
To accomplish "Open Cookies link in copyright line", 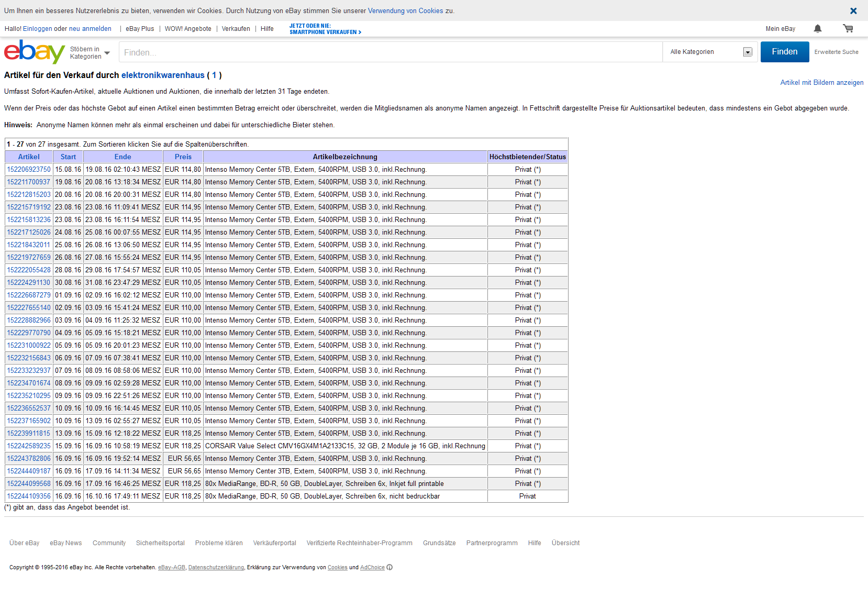I will (x=338, y=568).
